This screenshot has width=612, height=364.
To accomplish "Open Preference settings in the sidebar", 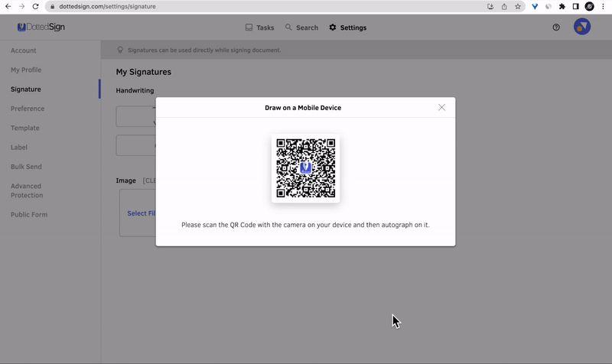I will click(x=28, y=109).
